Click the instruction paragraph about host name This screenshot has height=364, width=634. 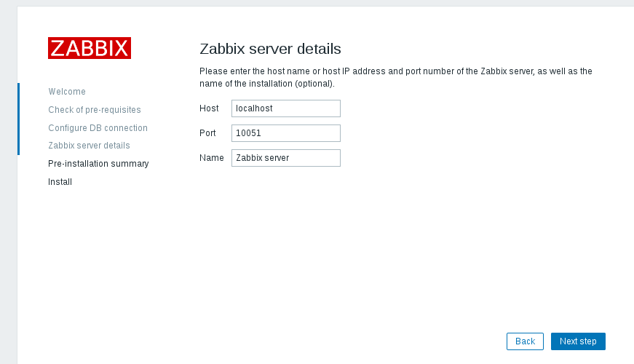pyautogui.click(x=396, y=77)
